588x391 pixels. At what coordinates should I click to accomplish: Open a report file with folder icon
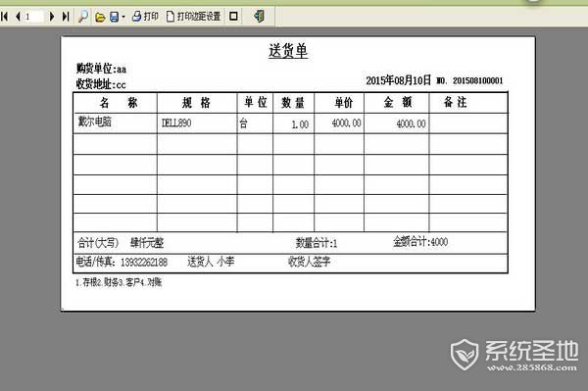click(x=100, y=17)
